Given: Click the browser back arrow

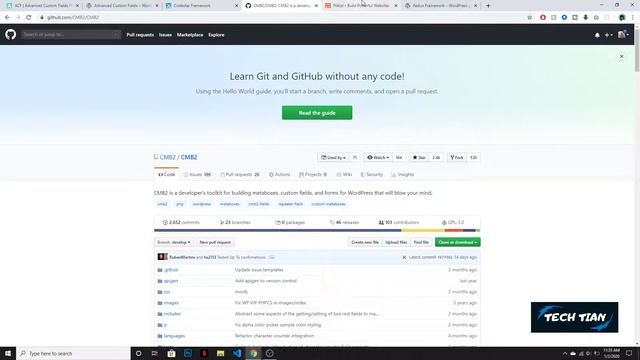Looking at the screenshot, I should pyautogui.click(x=7, y=18).
